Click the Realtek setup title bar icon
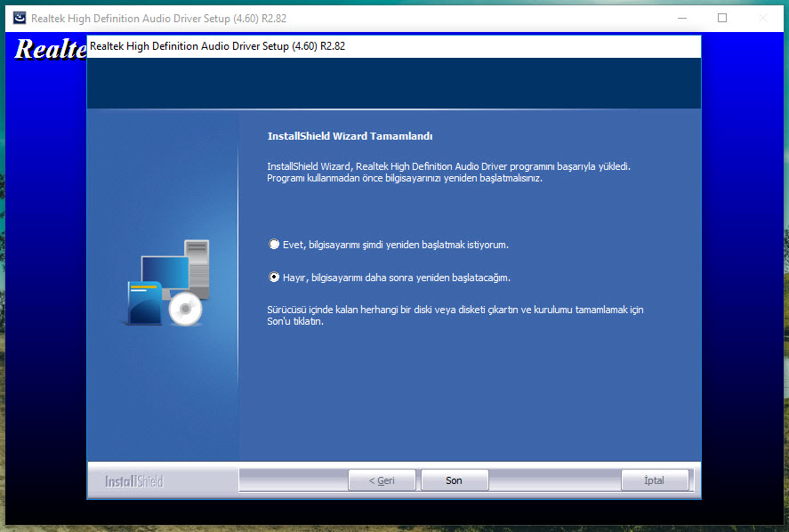789x532 pixels. (19, 18)
